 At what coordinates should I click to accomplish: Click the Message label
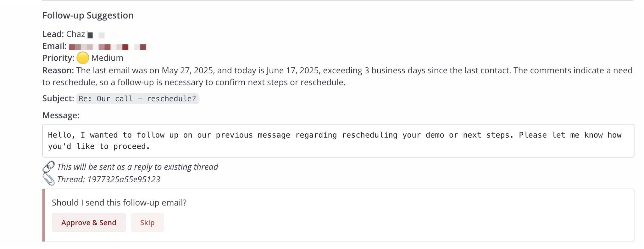coord(61,115)
